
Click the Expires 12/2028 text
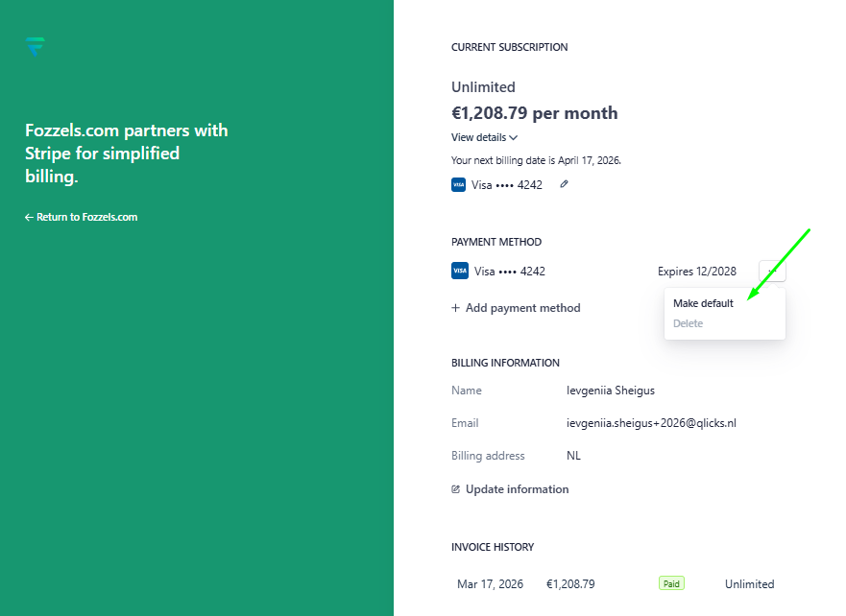[x=697, y=272]
